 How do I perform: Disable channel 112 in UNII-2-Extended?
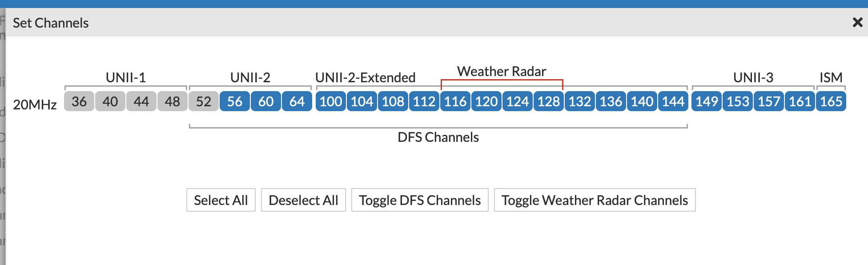424,101
